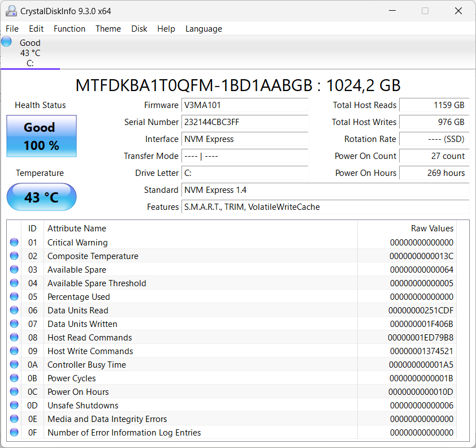Click the status orb for Percentage Used

click(x=14, y=297)
